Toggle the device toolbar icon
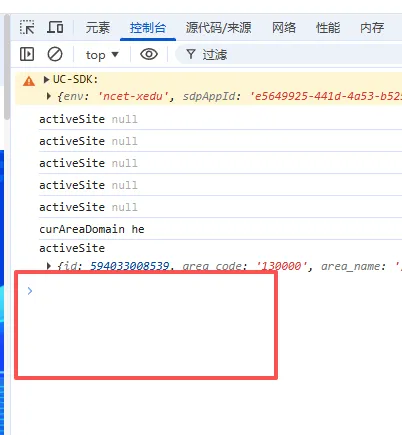 click(55, 27)
